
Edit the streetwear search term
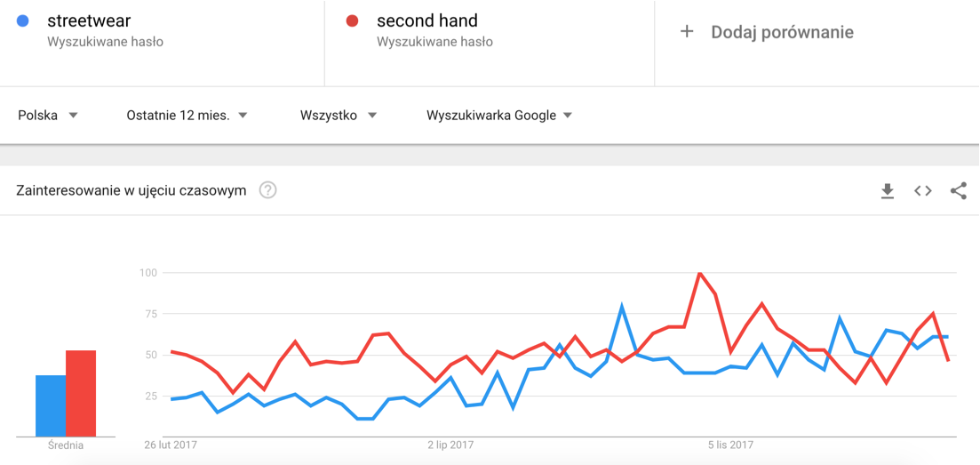tap(90, 20)
